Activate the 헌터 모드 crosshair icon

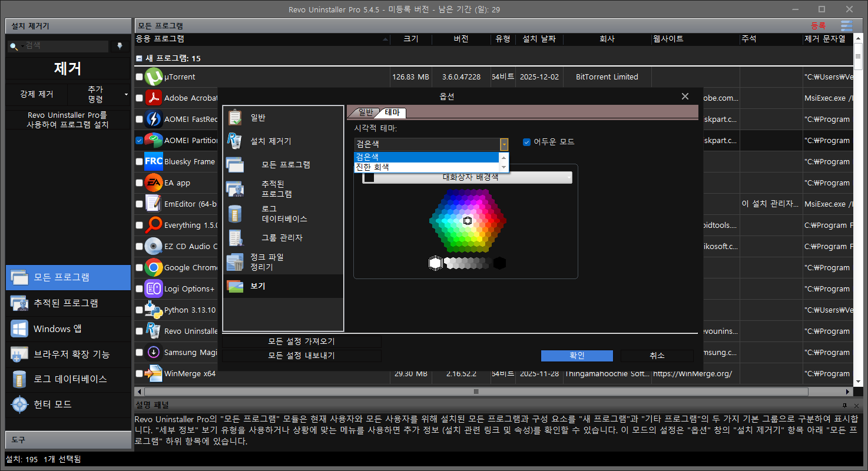tap(19, 404)
